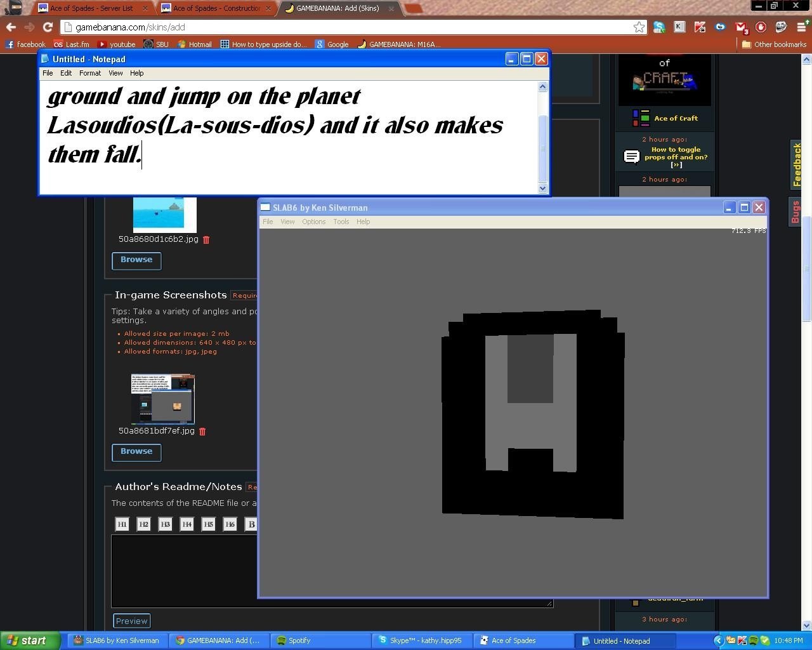Viewport: 812px width, 650px height.
Task: Switch to the Ace of Spades - Server List tab
Action: 92,8
